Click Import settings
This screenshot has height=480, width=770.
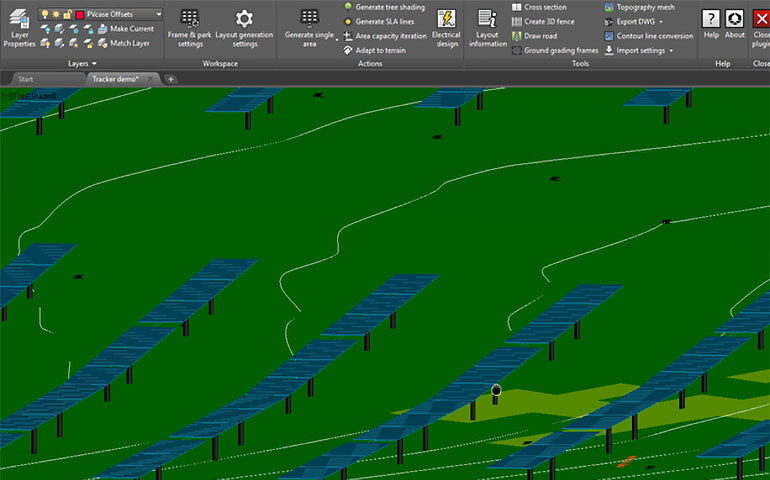[634, 50]
